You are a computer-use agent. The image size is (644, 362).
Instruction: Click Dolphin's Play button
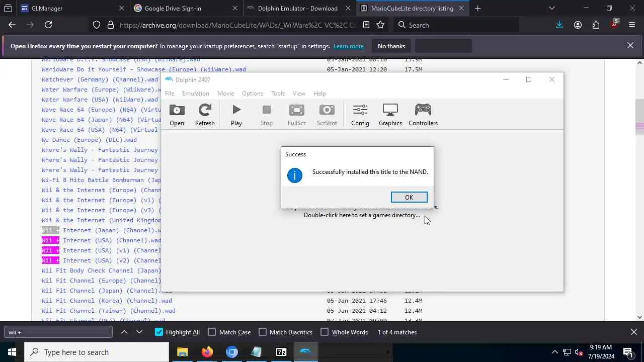point(236,115)
